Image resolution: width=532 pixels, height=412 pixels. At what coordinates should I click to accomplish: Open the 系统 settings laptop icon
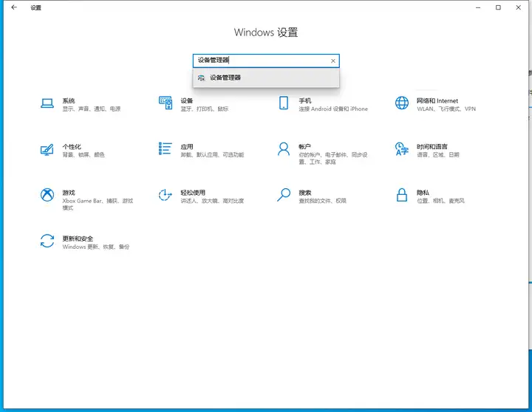(47, 103)
